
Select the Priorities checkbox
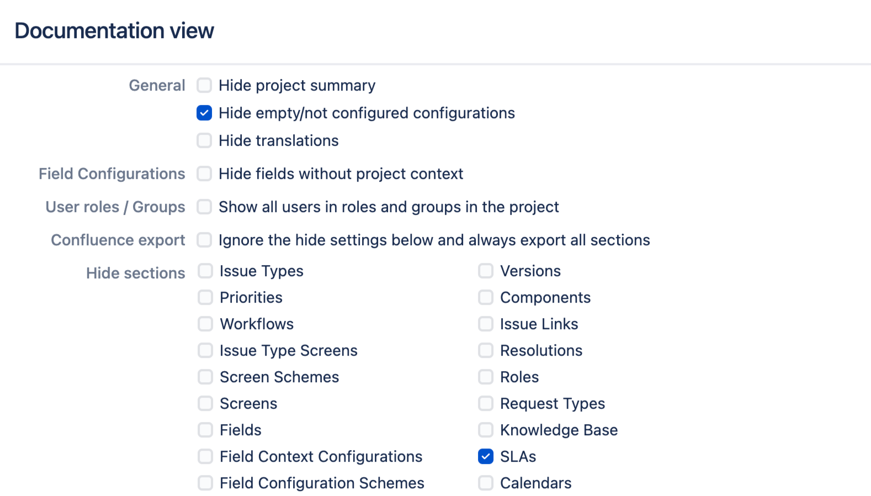tap(205, 297)
